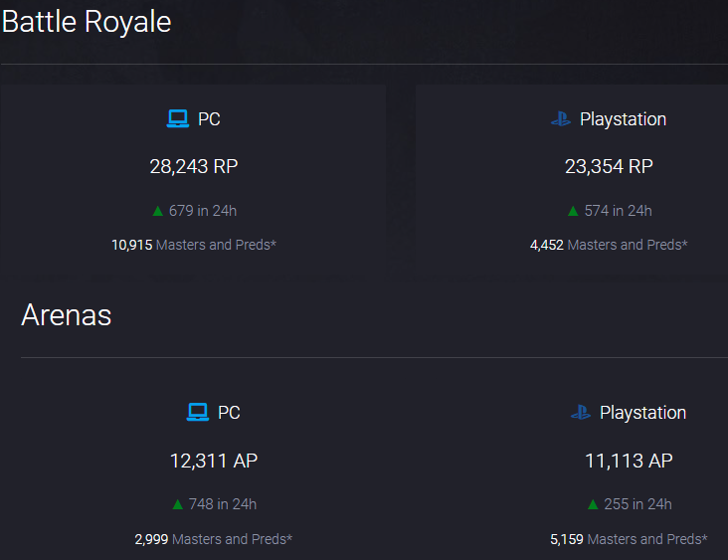Click green up arrow beside 748 in 24h

pyautogui.click(x=178, y=504)
